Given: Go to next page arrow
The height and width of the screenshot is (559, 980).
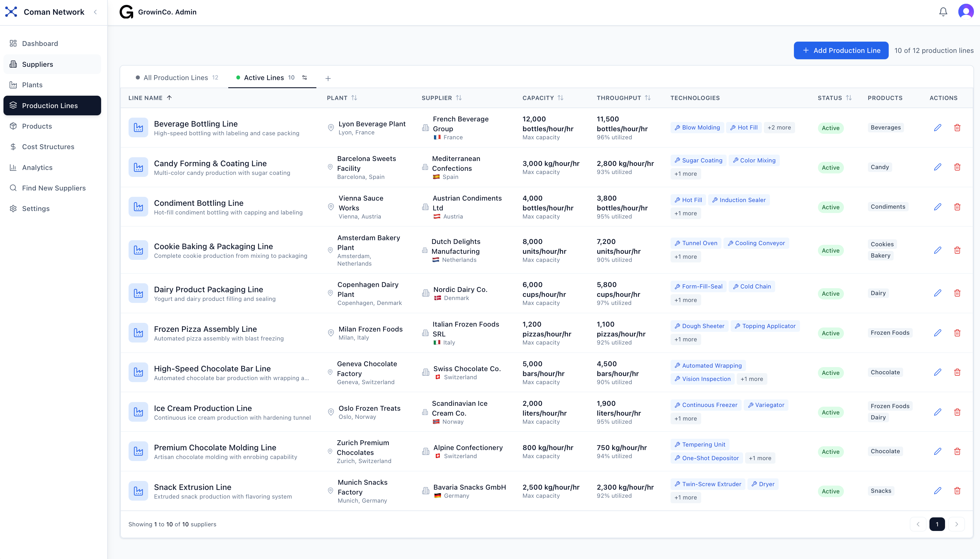Looking at the screenshot, I should (x=956, y=524).
